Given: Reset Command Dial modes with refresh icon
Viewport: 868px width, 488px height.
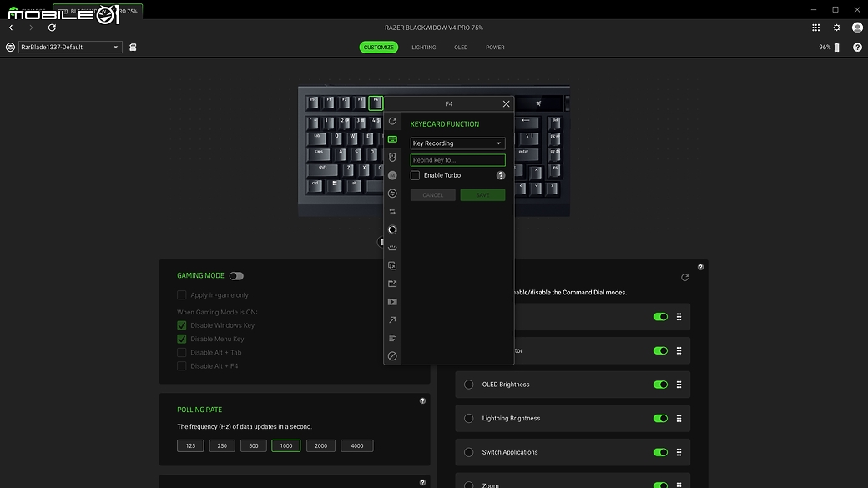Looking at the screenshot, I should click(684, 278).
